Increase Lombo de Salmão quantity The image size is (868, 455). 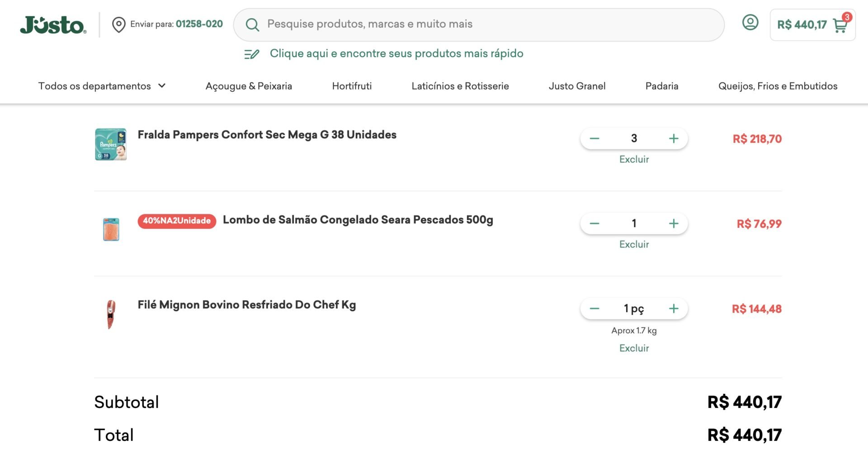coord(674,223)
